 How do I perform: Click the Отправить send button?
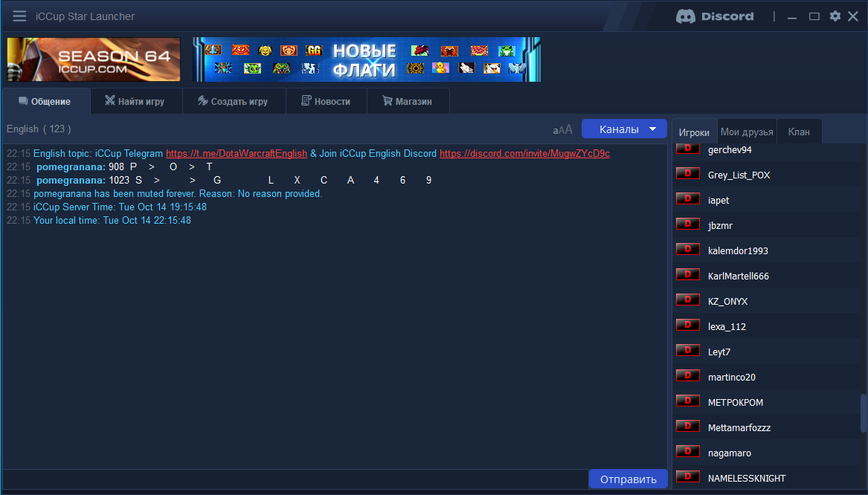tap(629, 479)
